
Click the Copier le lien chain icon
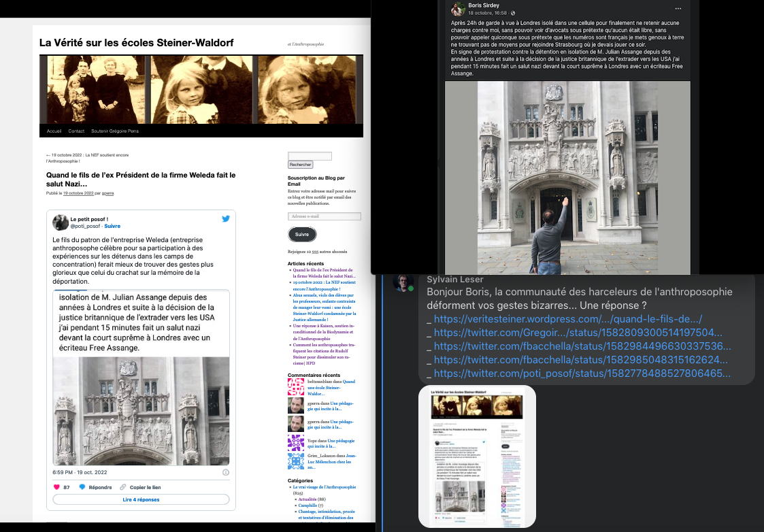(x=123, y=487)
